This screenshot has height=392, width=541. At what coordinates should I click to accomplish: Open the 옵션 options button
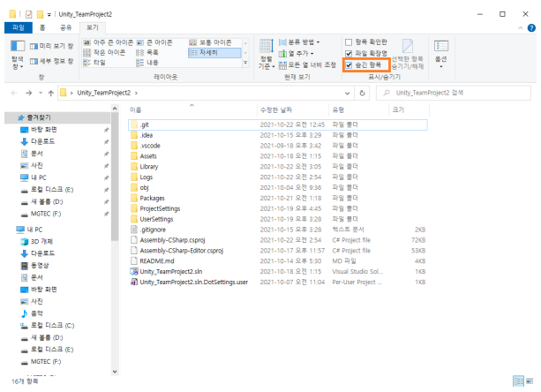click(x=441, y=55)
